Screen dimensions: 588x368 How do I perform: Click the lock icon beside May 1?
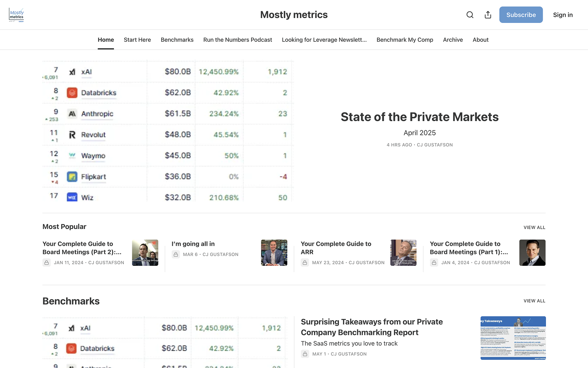tap(305, 354)
